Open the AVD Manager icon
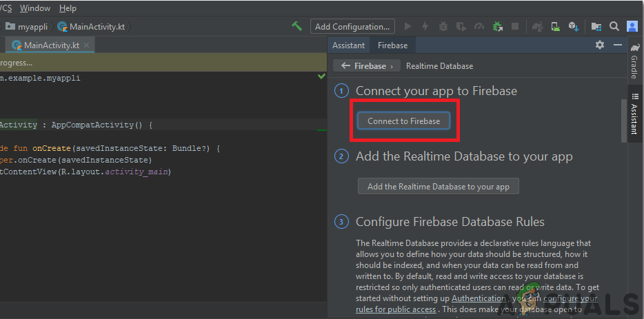Viewport: 644px width, 319px height. click(x=554, y=26)
